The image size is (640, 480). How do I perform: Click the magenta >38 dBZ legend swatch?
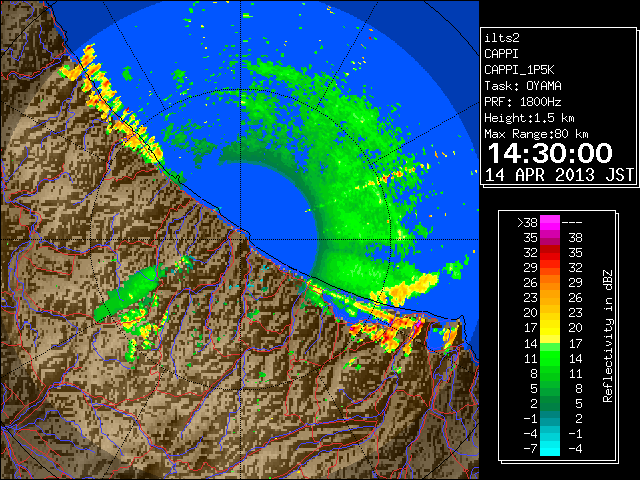(x=550, y=222)
